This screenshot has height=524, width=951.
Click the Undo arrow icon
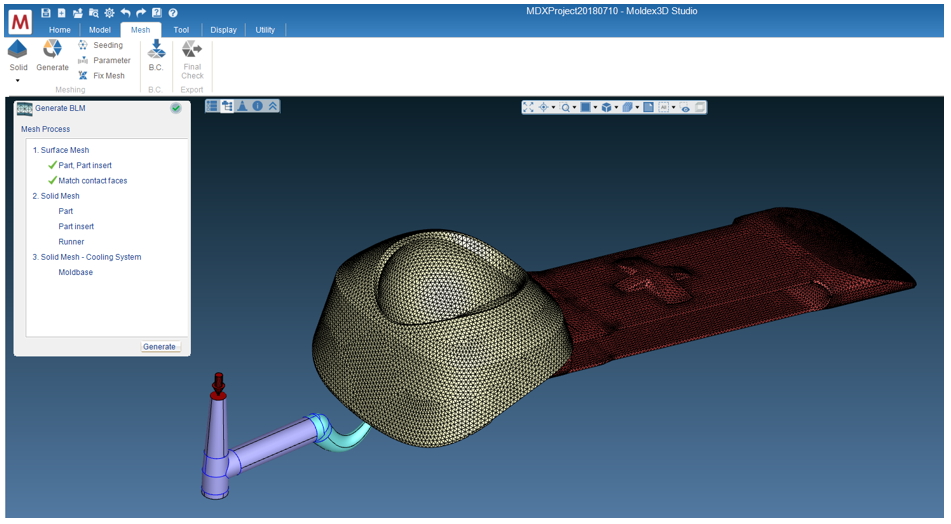click(125, 13)
